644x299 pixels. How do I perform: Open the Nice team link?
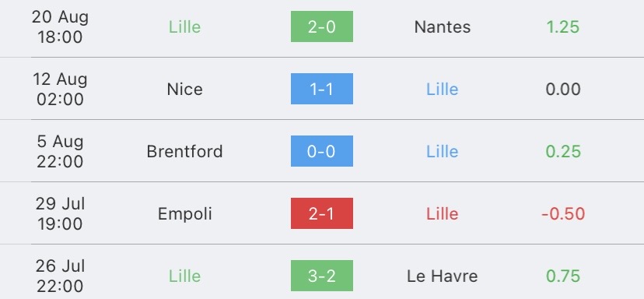point(185,89)
